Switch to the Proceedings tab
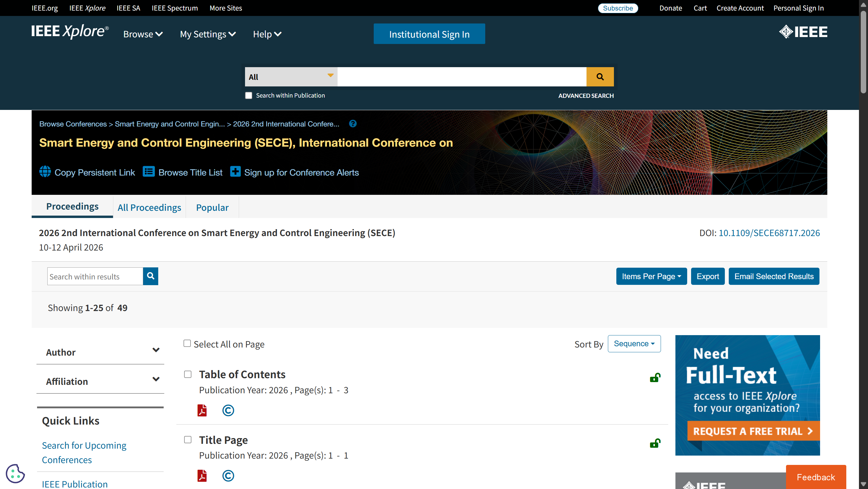Viewport: 868px width, 489px height. [x=72, y=206]
